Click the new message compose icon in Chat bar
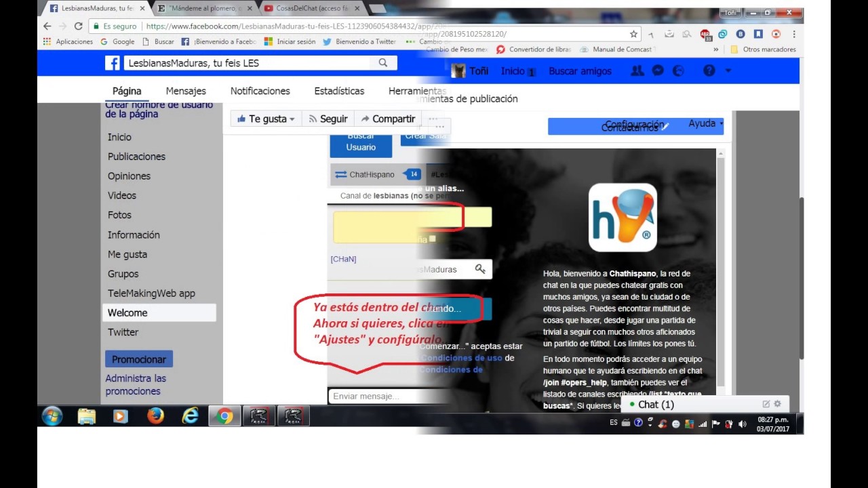Viewport: 868px width, 488px height. tap(766, 404)
